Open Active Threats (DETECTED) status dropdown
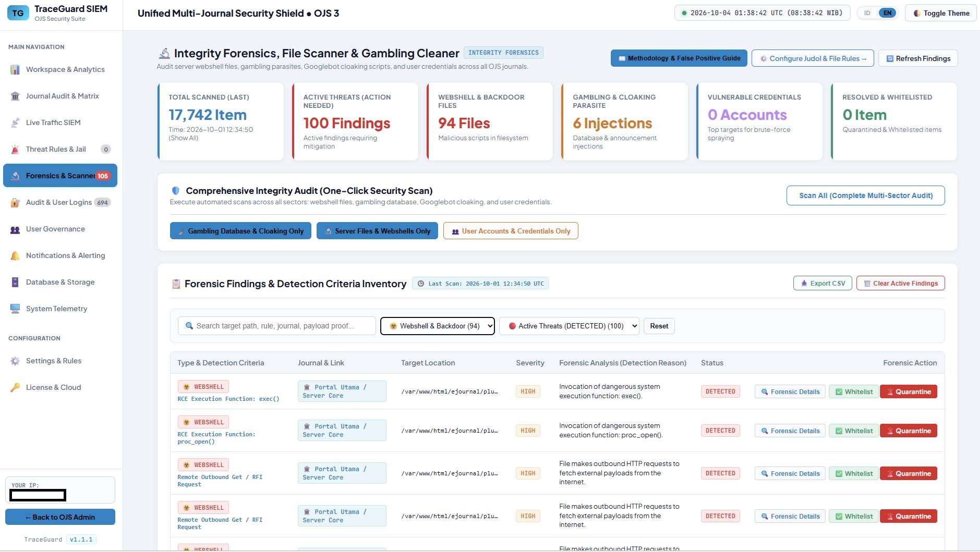This screenshot has height=552, width=980. coord(569,326)
